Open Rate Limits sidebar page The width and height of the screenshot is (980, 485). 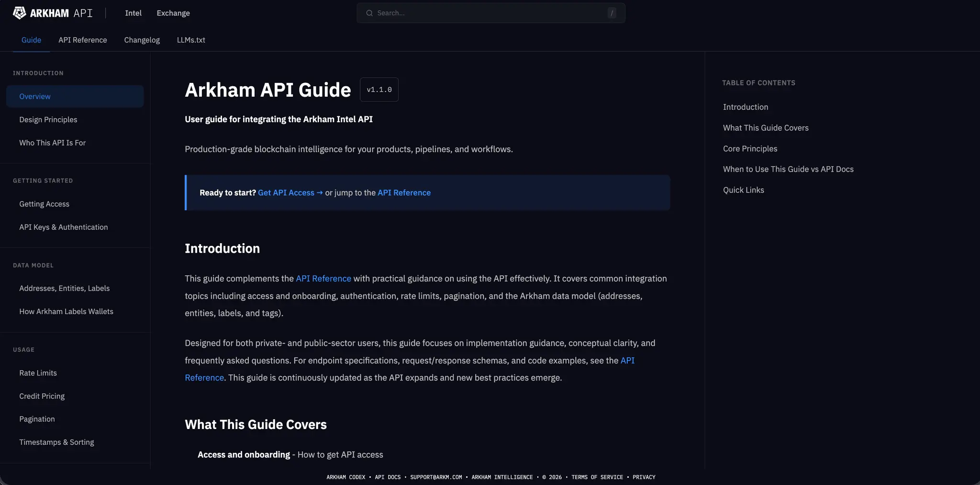point(38,373)
